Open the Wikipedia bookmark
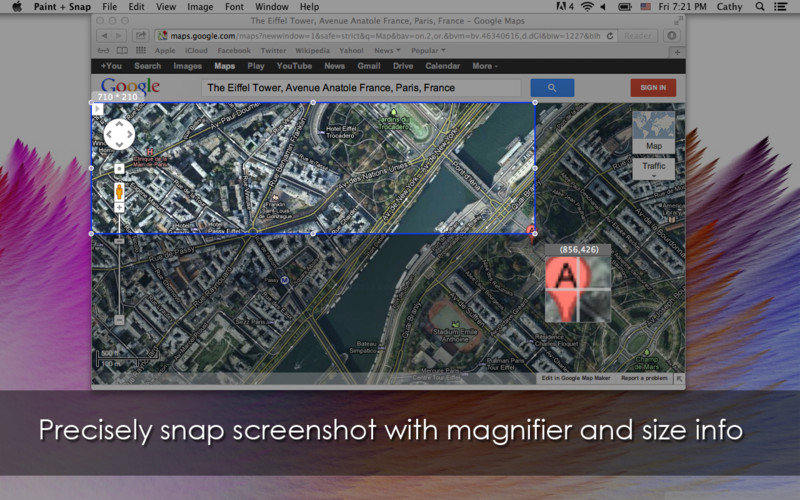Screen dimensions: 800x500 pyautogui.click(x=312, y=51)
